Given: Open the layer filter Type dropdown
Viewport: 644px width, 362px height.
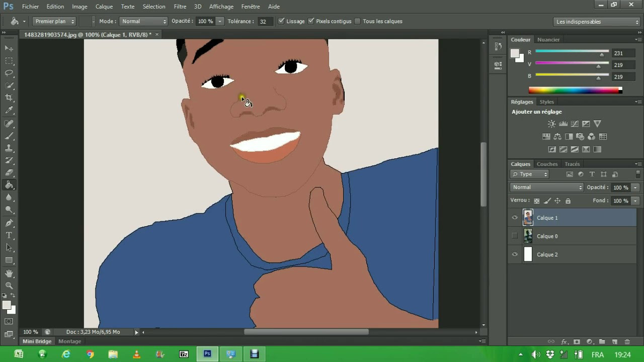Looking at the screenshot, I should (530, 174).
